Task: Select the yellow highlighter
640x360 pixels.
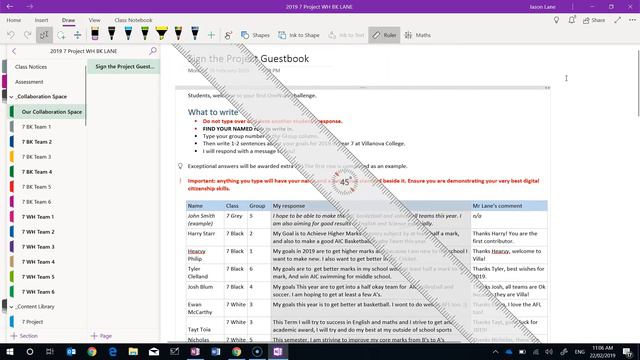Action: click(162, 33)
